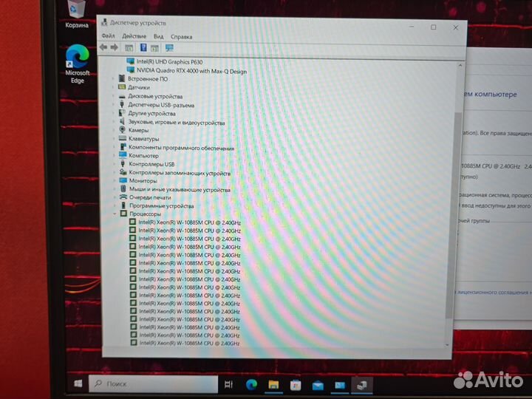Launch Edge from the taskbar
532x399 pixels.
pos(251,384)
